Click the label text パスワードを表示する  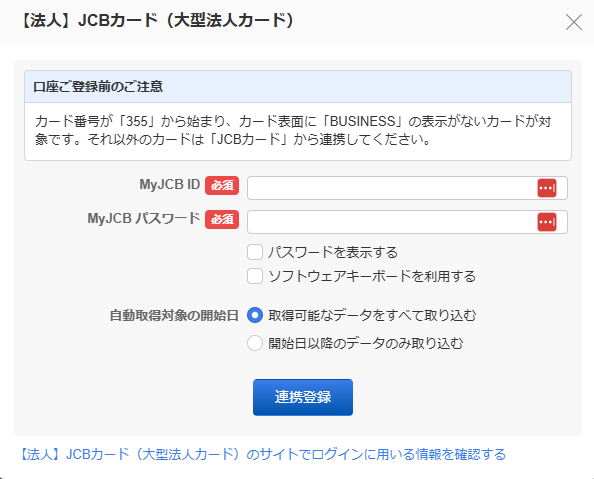[333, 252]
